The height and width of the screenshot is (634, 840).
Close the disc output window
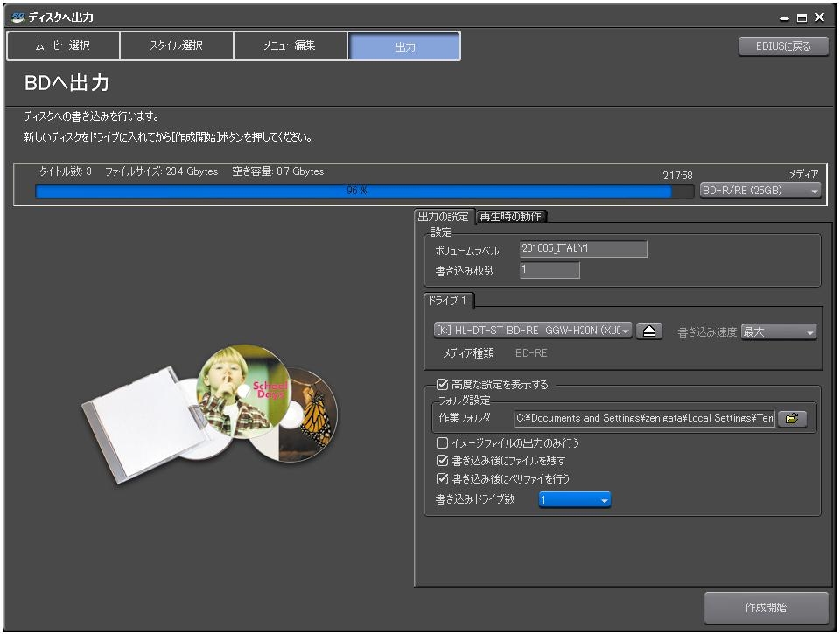click(819, 17)
